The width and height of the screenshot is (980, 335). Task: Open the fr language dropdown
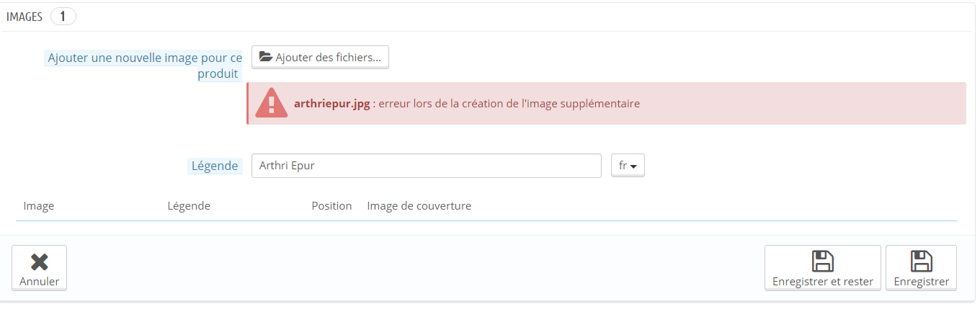coord(628,165)
